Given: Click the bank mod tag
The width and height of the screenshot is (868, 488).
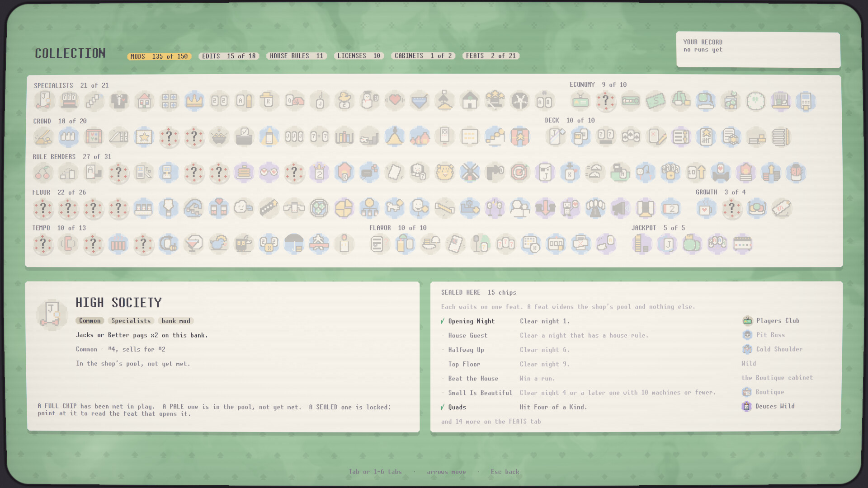Looking at the screenshot, I should pos(176,321).
